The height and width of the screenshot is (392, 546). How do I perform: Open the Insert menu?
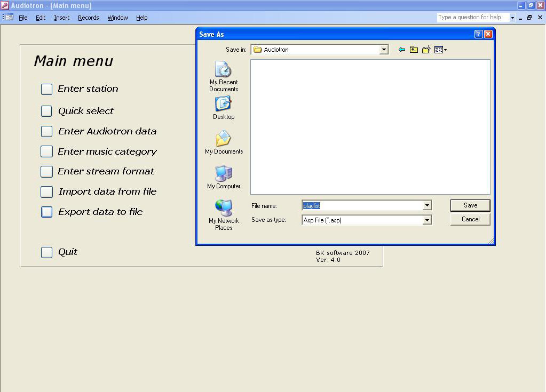[61, 18]
